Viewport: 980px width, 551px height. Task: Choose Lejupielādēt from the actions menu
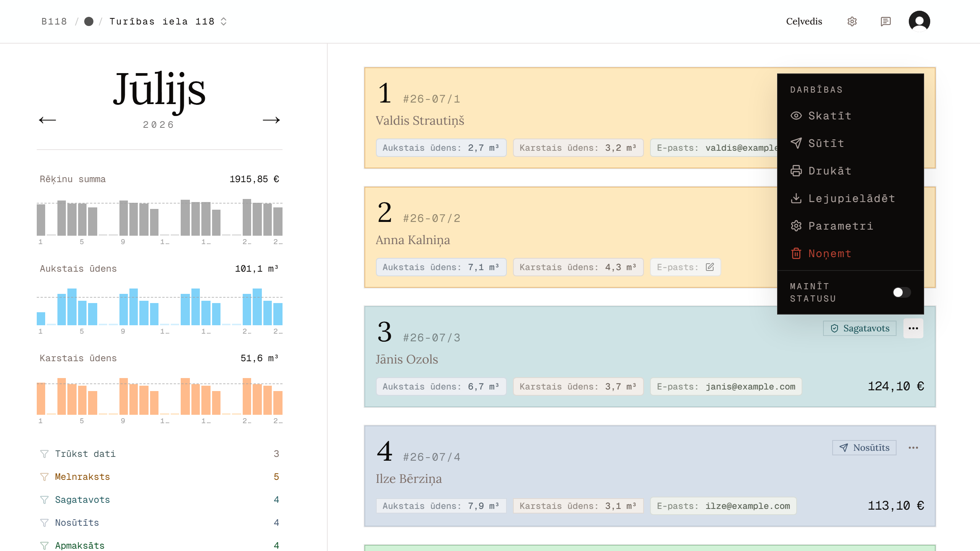(851, 198)
